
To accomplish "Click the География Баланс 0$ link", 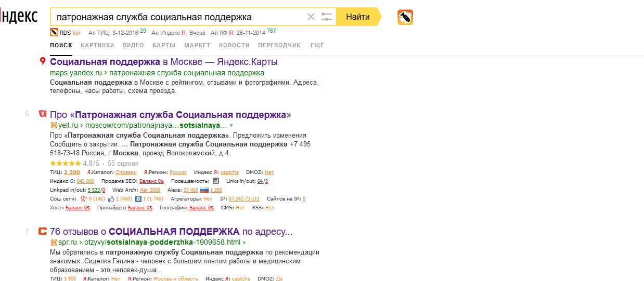I will coord(201,207).
